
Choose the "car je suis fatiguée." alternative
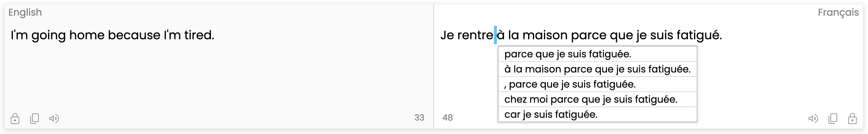[551, 115]
